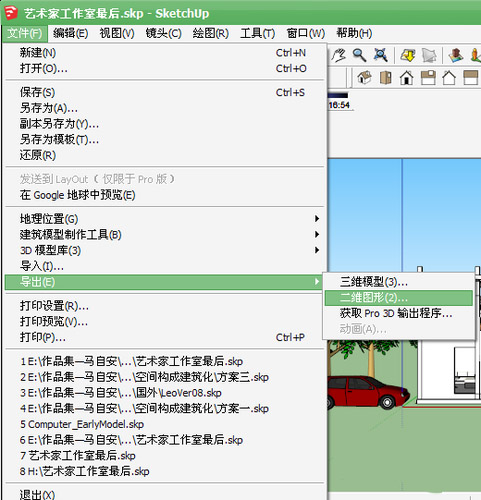
Task: Open the 窗口(W) menu
Action: 306,33
